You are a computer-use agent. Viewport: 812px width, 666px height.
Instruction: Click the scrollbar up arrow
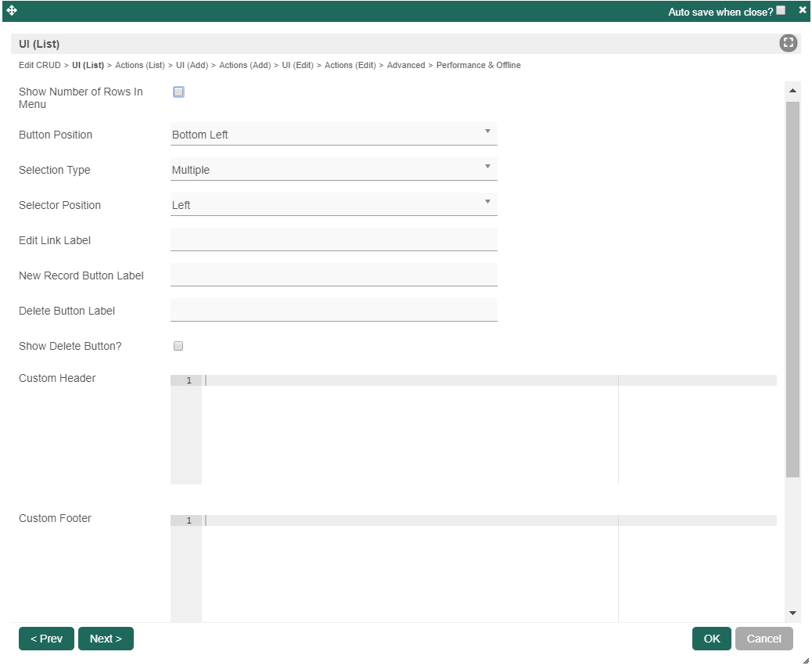tap(792, 91)
